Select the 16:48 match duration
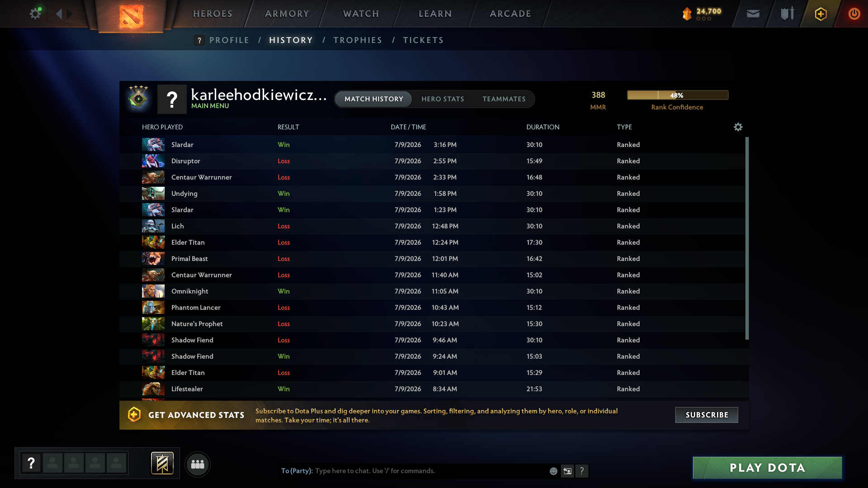The height and width of the screenshot is (488, 868). point(534,177)
